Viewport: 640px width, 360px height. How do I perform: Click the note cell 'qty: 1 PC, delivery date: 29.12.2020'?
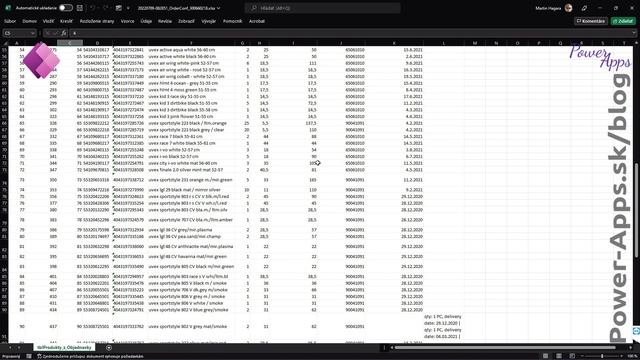click(444, 327)
